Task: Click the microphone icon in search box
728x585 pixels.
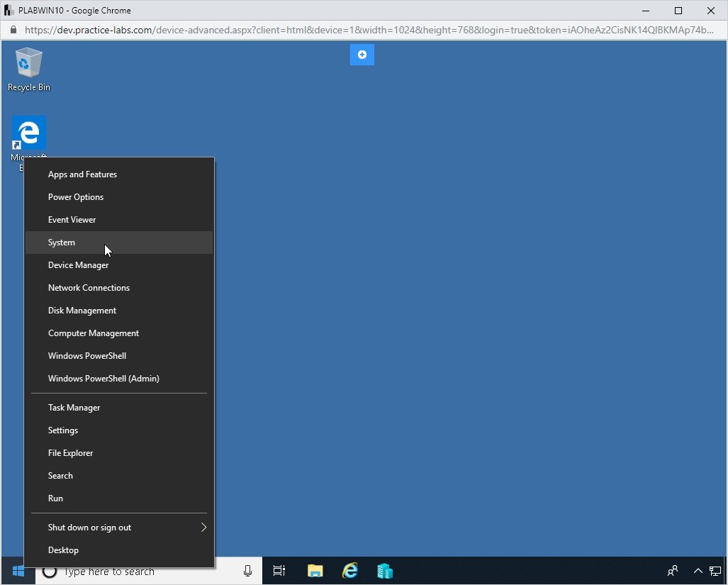Action: point(247,571)
